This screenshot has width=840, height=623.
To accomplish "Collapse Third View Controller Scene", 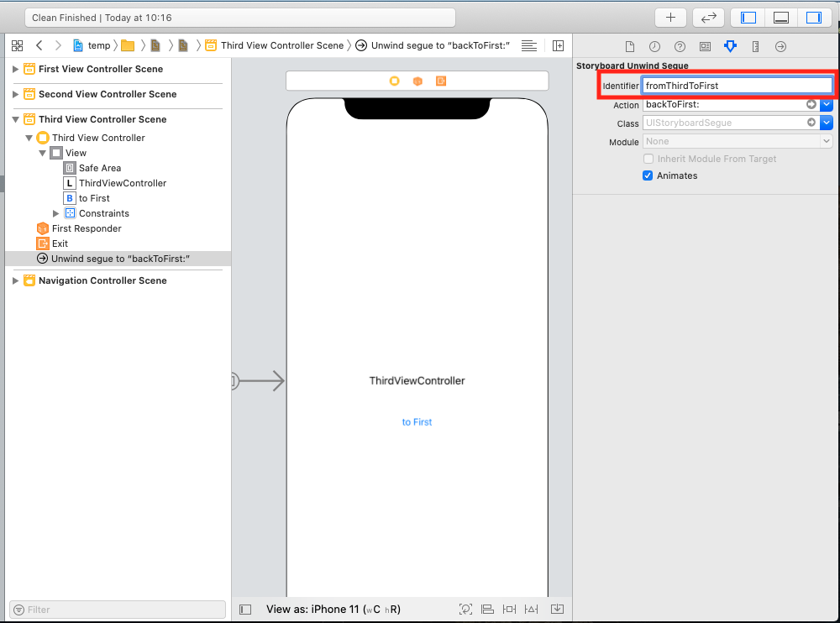I will (x=15, y=119).
